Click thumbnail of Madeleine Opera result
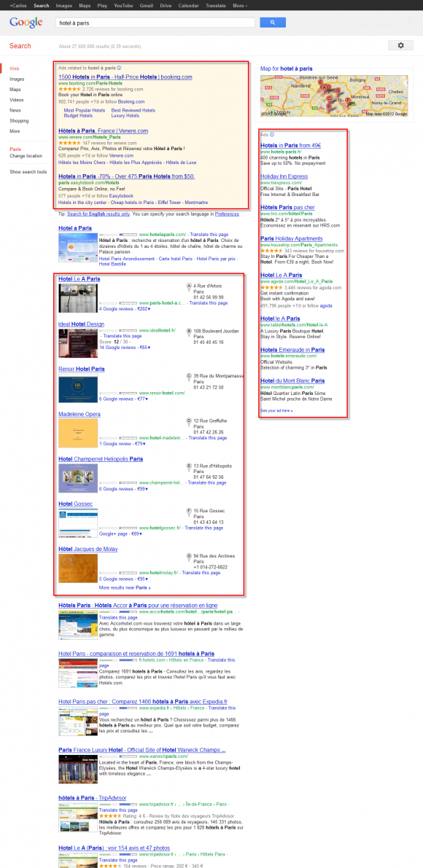 click(x=78, y=433)
